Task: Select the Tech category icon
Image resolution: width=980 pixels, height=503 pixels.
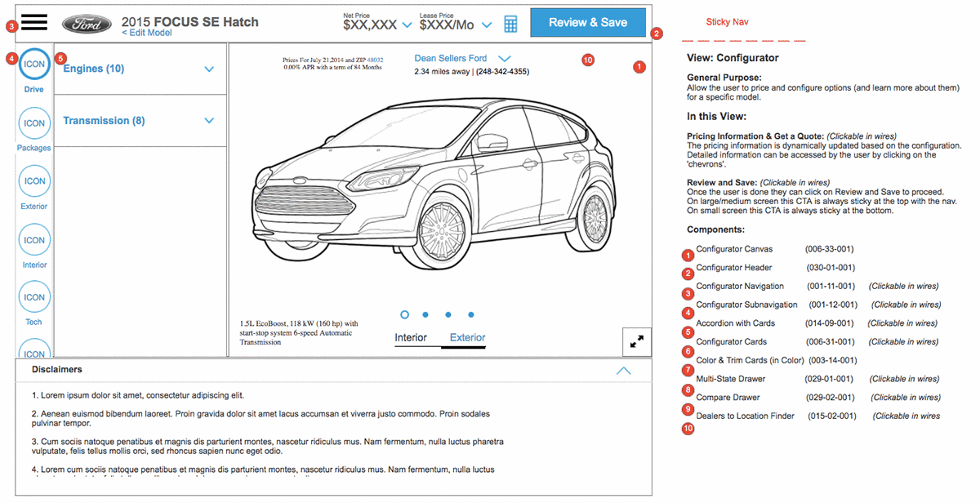Action: click(34, 297)
